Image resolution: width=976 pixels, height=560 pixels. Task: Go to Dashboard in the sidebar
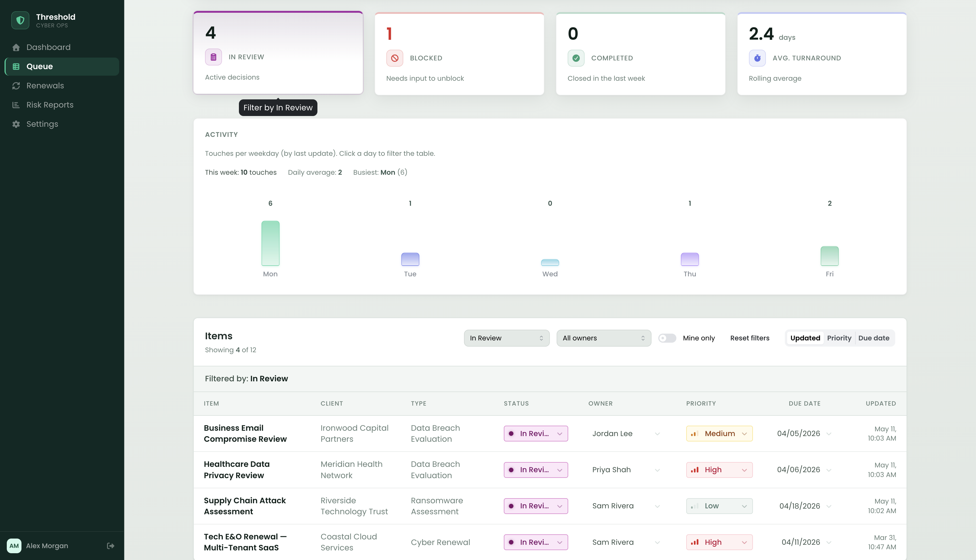(62, 47)
